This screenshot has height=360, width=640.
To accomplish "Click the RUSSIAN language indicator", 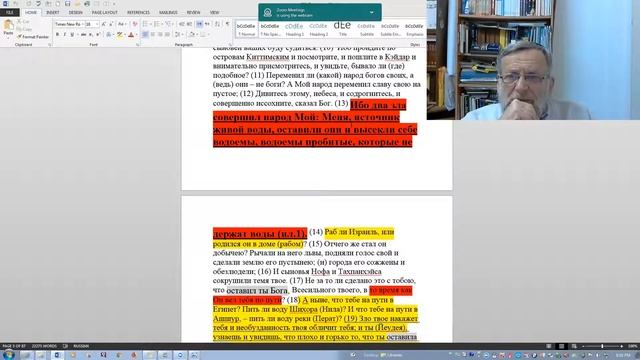I will (81, 346).
